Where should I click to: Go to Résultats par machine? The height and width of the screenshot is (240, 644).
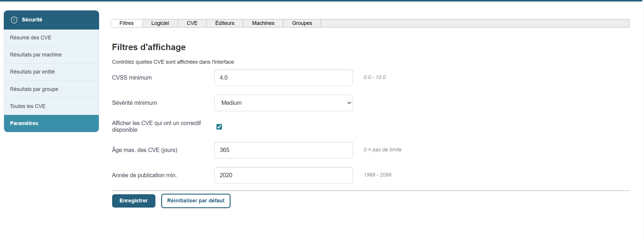(36, 55)
